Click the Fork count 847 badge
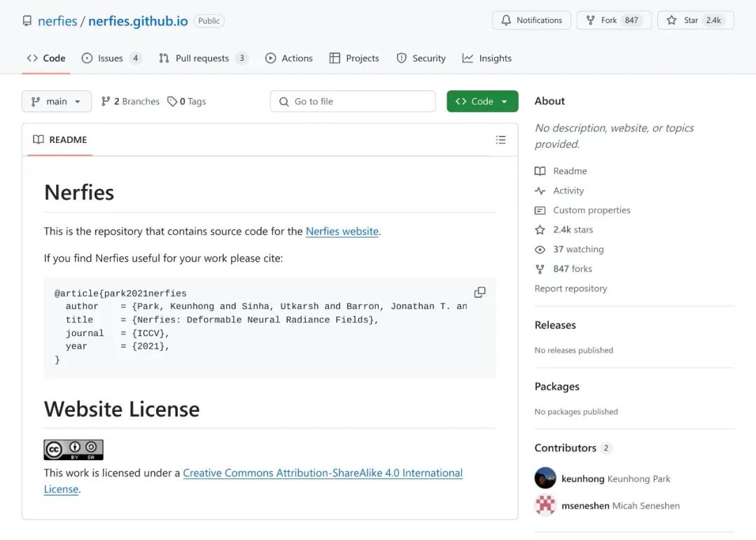756x540 pixels. 631,20
